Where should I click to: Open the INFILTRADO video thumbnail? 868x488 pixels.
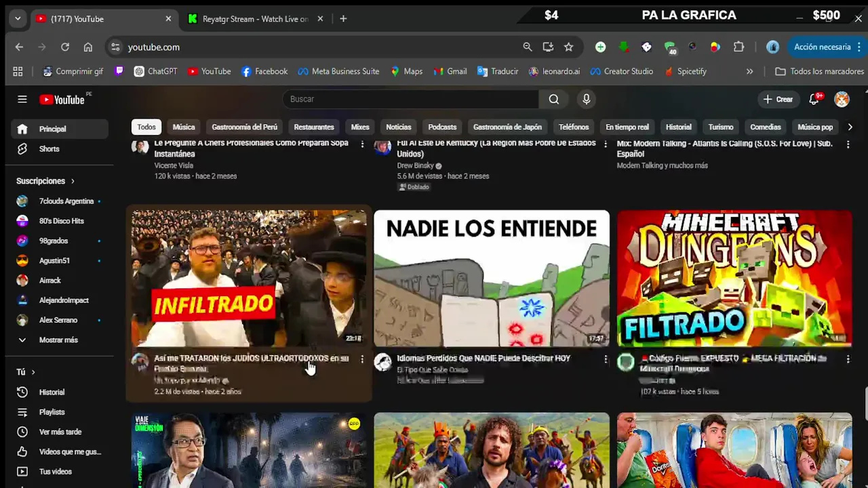(x=249, y=278)
